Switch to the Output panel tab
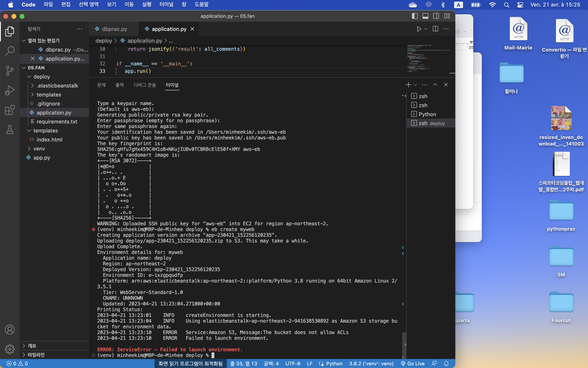 tap(120, 85)
